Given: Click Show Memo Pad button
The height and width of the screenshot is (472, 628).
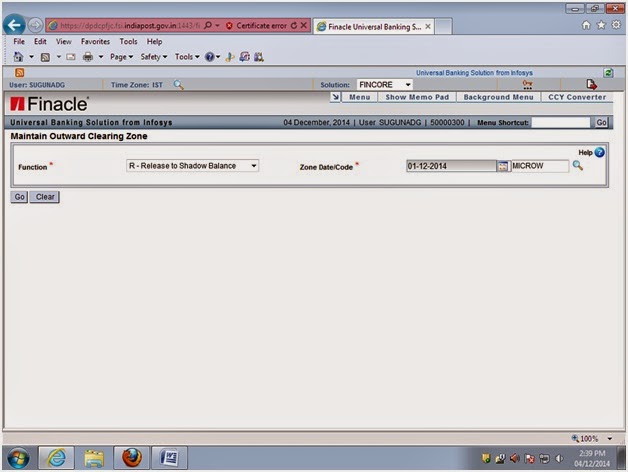Looking at the screenshot, I should (417, 97).
